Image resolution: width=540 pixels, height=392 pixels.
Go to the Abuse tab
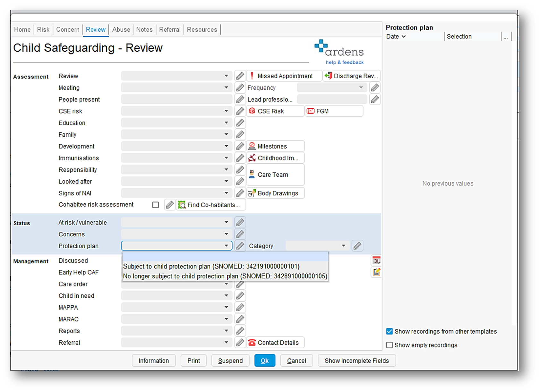tap(121, 30)
